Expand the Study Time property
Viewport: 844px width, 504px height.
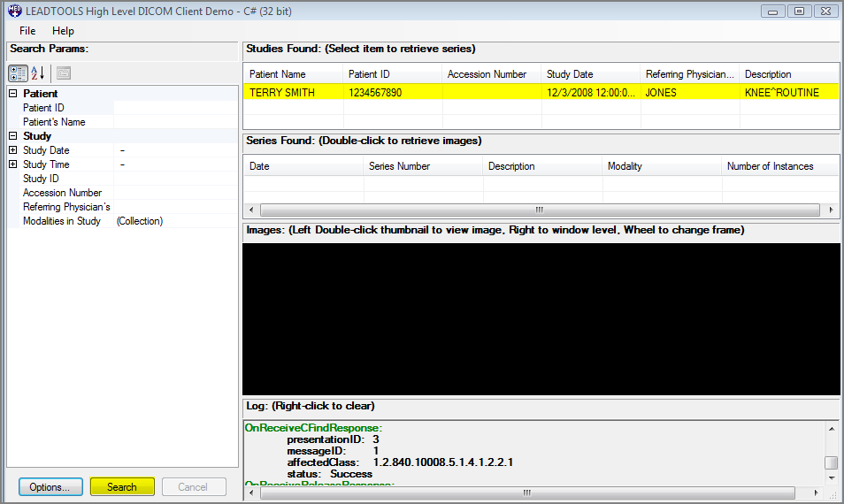click(x=13, y=164)
